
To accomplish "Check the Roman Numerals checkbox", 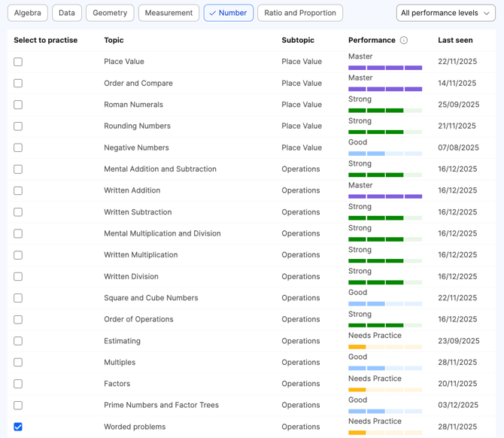I will pos(18,105).
